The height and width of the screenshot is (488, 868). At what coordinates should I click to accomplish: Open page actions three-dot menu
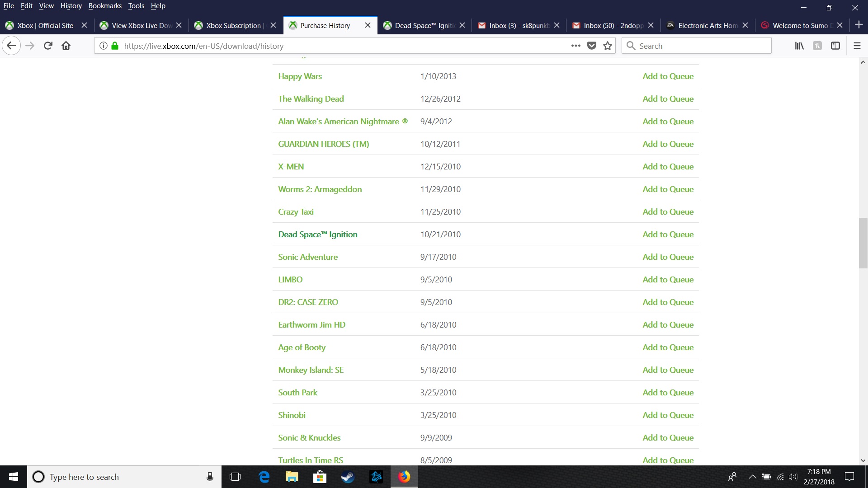click(576, 46)
